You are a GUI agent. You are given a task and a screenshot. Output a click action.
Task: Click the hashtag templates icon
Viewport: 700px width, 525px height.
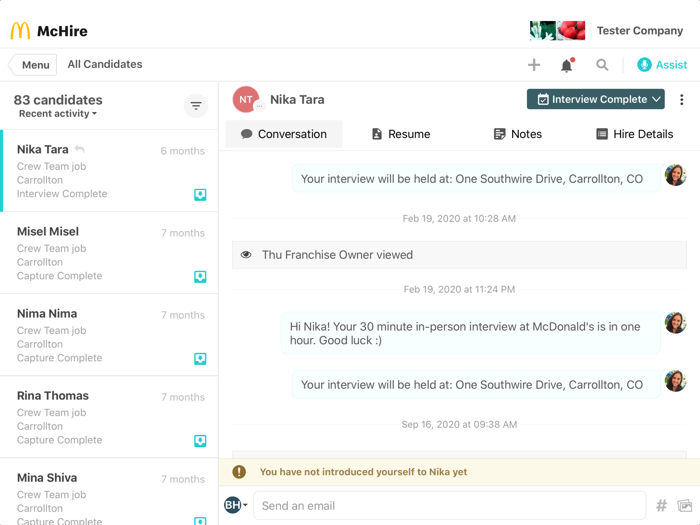pyautogui.click(x=661, y=506)
